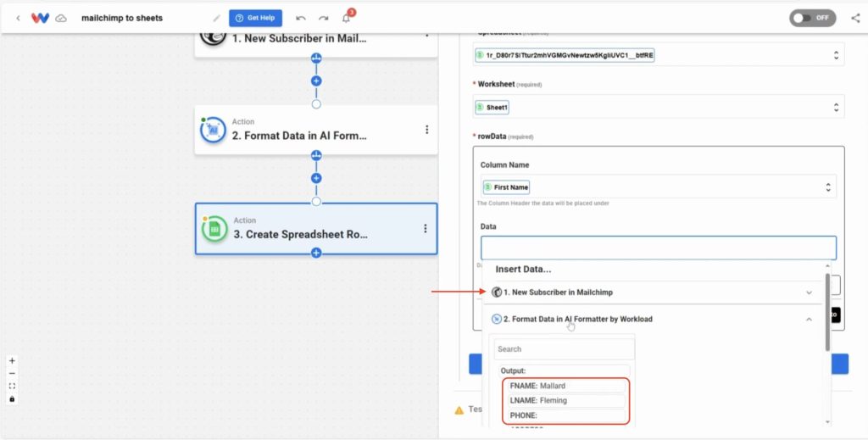
Task: Open the notifications bell
Action: click(x=346, y=19)
